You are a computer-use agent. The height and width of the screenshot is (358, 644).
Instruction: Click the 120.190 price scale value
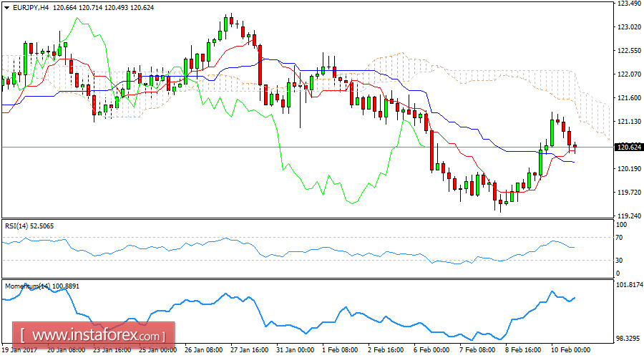(630, 169)
